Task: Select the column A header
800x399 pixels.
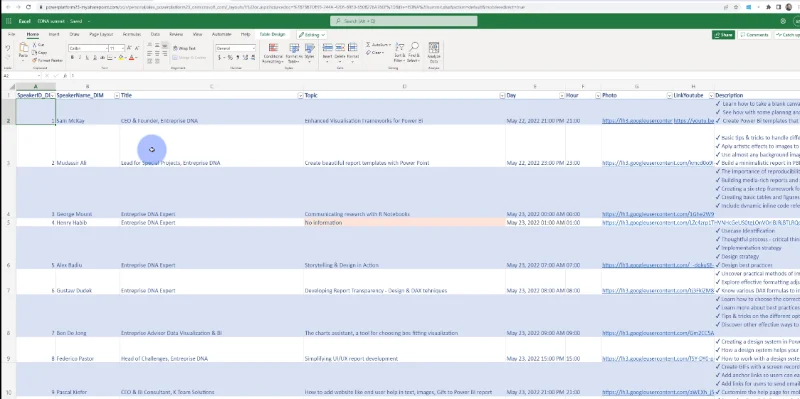Action: pyautogui.click(x=35, y=86)
